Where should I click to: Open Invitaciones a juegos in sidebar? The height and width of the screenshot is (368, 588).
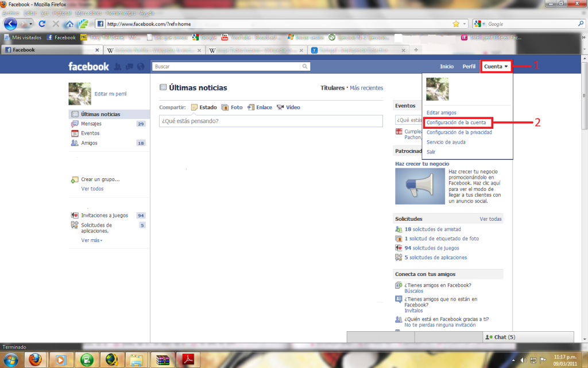105,216
